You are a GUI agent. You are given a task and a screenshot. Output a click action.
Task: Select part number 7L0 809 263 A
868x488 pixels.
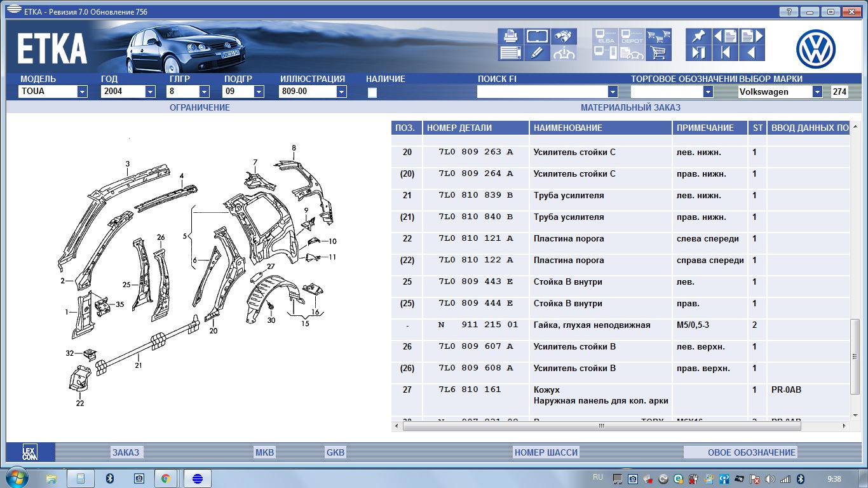pos(476,152)
